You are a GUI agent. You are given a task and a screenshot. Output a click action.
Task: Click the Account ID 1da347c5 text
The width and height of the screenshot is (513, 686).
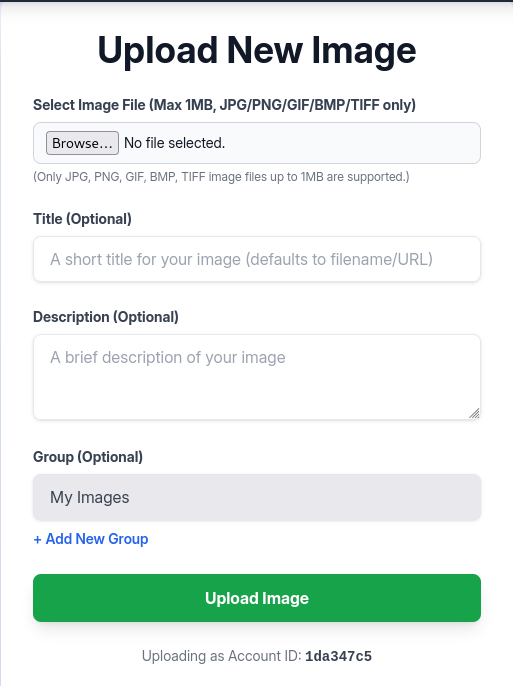click(x=339, y=656)
